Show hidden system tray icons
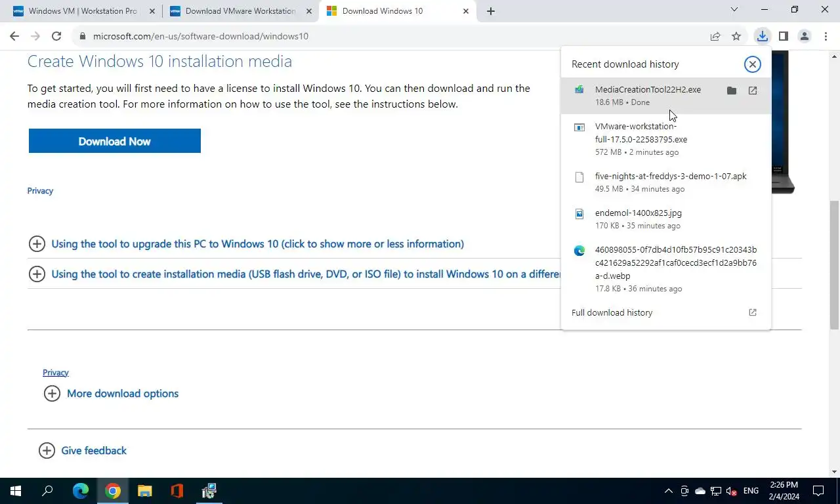 point(669,491)
